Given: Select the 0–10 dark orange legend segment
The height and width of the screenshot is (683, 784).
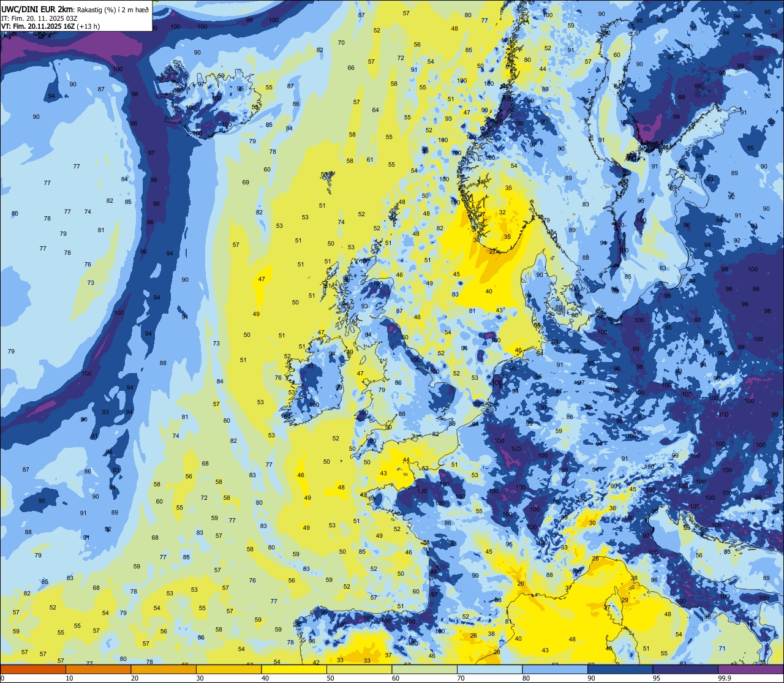Looking at the screenshot, I should coord(33,669).
